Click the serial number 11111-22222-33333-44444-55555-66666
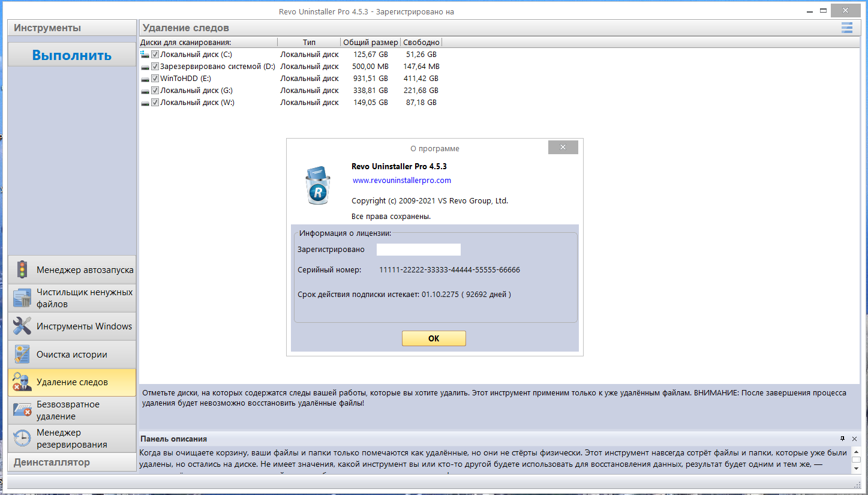Image resolution: width=868 pixels, height=495 pixels. [449, 270]
